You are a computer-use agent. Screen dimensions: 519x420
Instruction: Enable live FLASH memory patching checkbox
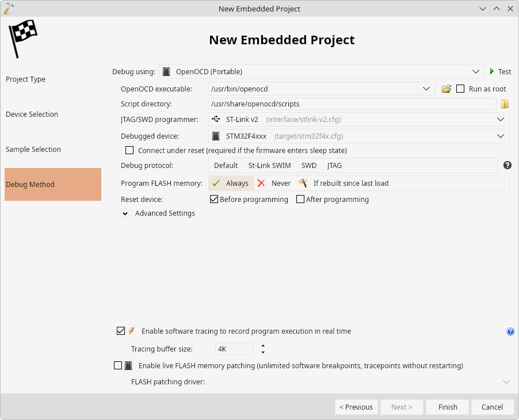(x=118, y=365)
